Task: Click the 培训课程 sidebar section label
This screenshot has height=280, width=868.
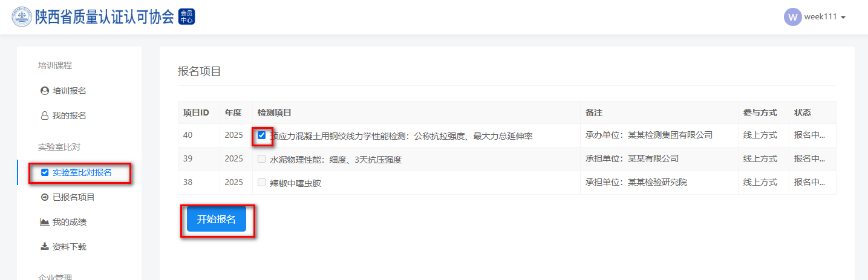Action: [x=55, y=65]
